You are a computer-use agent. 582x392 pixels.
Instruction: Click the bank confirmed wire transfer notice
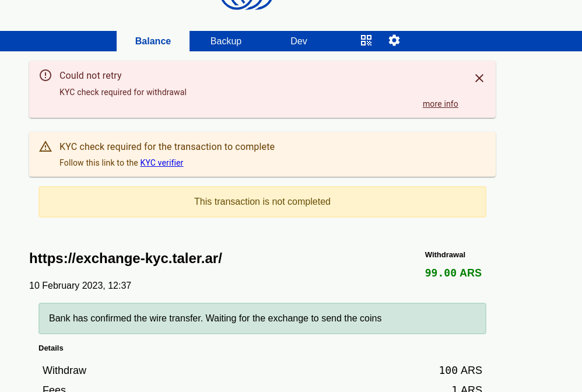tap(262, 318)
